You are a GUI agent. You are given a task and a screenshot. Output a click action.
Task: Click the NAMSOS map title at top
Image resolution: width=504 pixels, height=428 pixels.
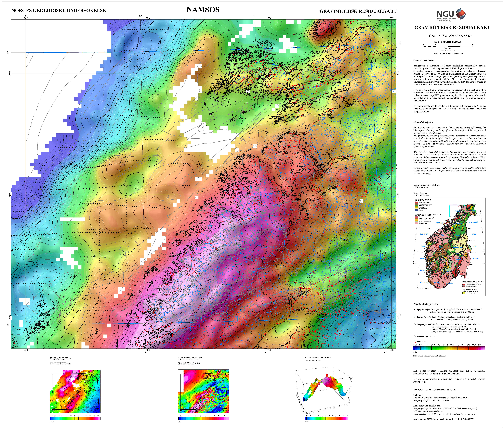coord(203,10)
